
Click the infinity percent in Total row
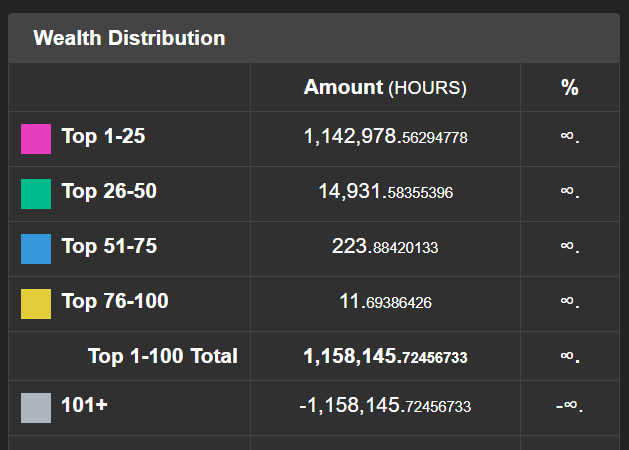(x=570, y=357)
